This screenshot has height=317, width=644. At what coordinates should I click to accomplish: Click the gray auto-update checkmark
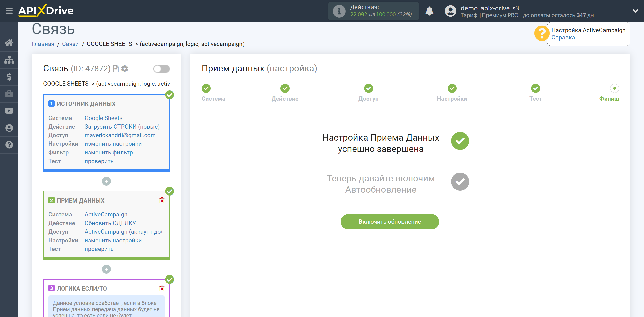(x=460, y=182)
